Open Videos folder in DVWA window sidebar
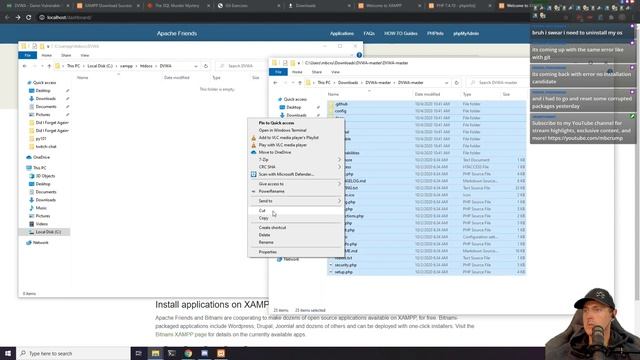640x360 pixels. pos(42,224)
